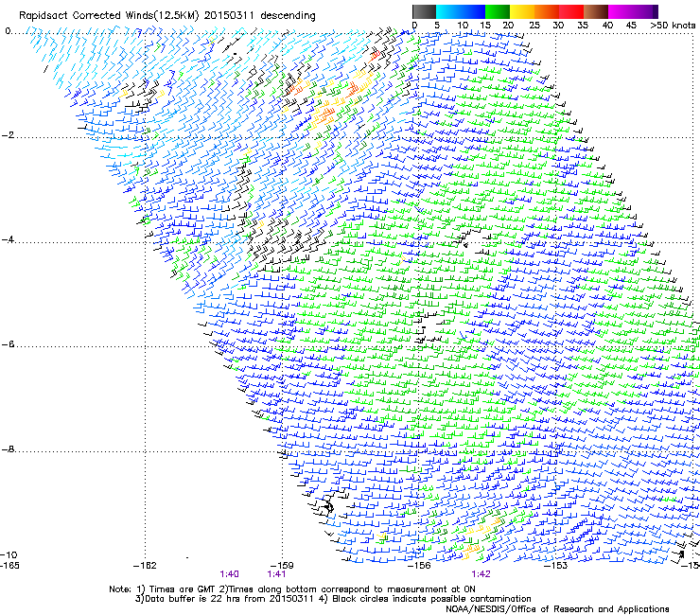The height and width of the screenshot is (615, 700).
Task: Click note 'Times along bottom correspond to measurement'
Action: pyautogui.click(x=337, y=589)
